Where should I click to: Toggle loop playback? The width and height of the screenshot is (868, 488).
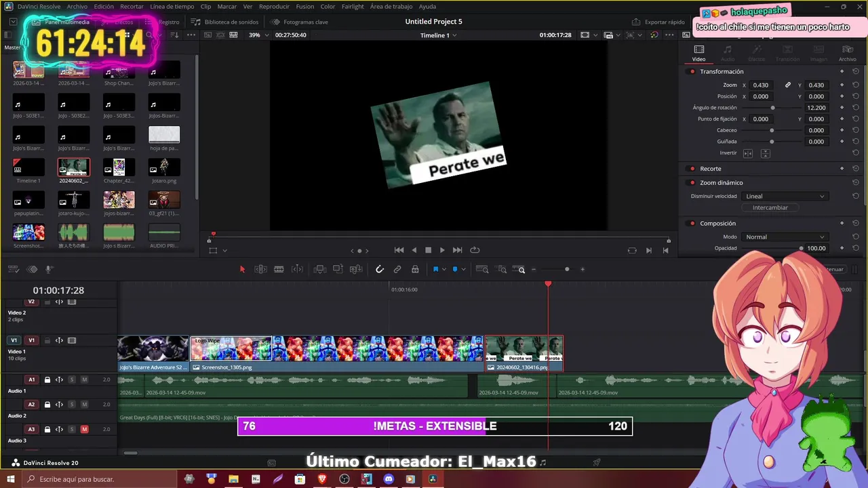[x=475, y=250]
